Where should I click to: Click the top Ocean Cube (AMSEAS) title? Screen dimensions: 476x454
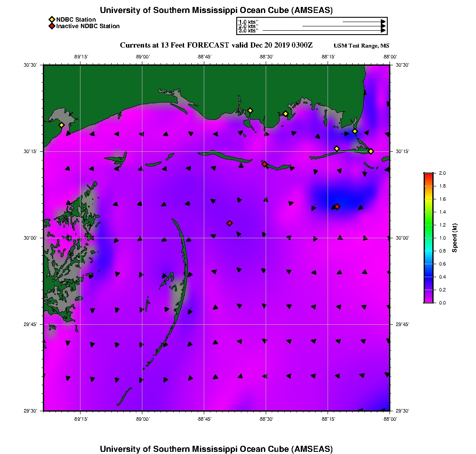(x=216, y=10)
